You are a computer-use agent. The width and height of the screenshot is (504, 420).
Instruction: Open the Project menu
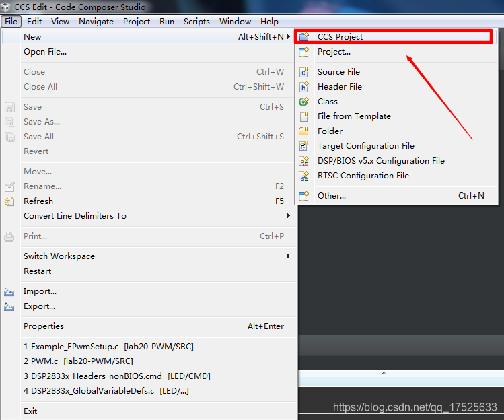[x=137, y=22]
